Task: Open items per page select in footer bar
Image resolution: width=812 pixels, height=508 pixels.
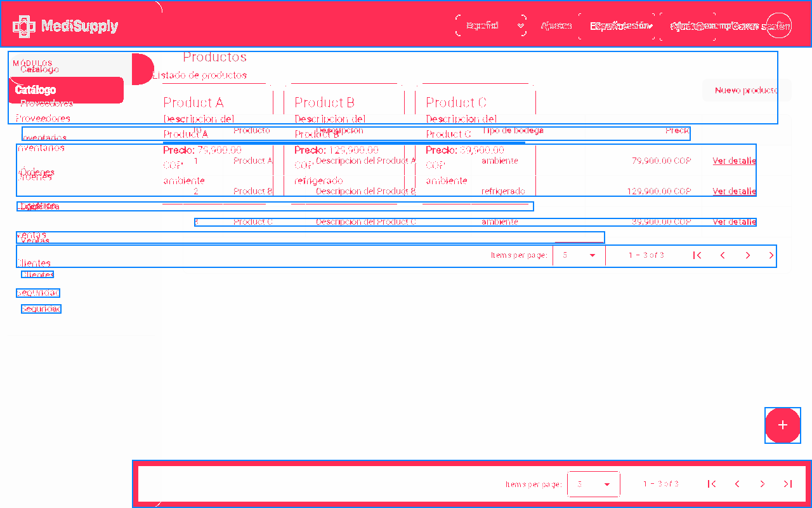Action: pyautogui.click(x=594, y=484)
